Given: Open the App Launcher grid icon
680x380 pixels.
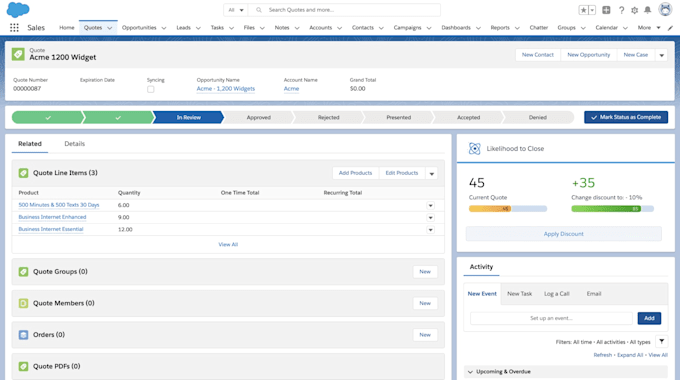Looking at the screenshot, I should (x=14, y=27).
